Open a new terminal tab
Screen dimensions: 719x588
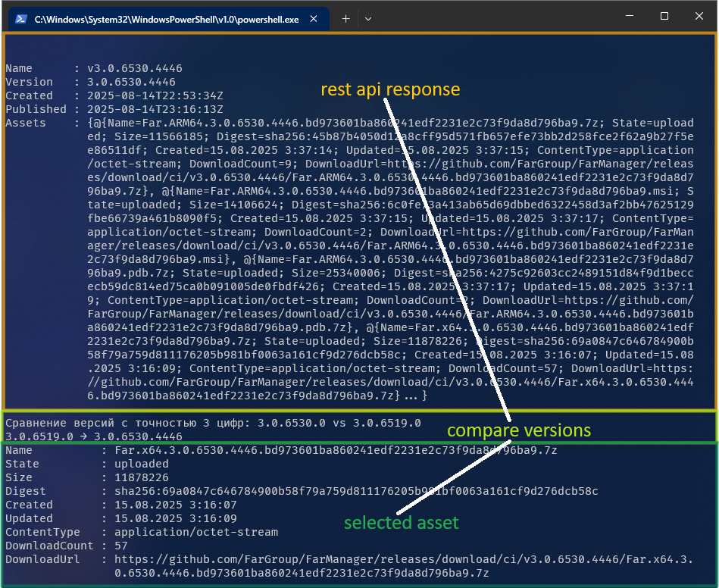coord(345,19)
